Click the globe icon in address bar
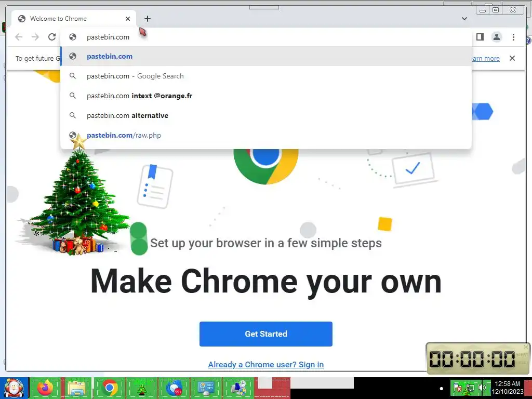Image resolution: width=532 pixels, height=399 pixels. [73, 37]
